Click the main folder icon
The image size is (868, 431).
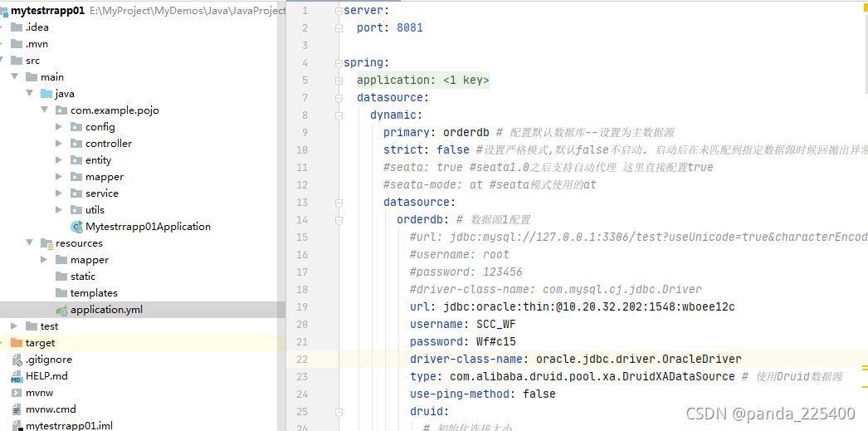pos(31,77)
